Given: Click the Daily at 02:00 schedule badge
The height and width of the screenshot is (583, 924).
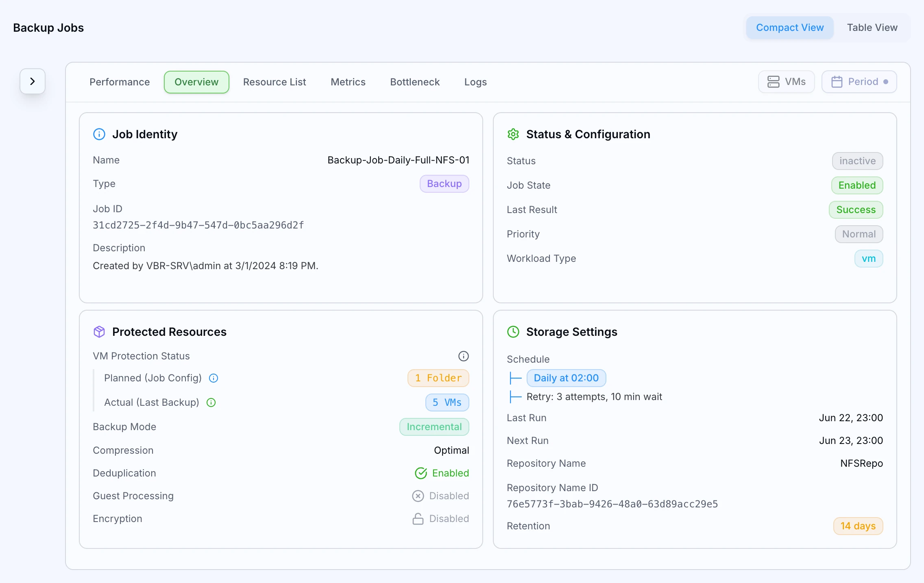Looking at the screenshot, I should click(566, 378).
